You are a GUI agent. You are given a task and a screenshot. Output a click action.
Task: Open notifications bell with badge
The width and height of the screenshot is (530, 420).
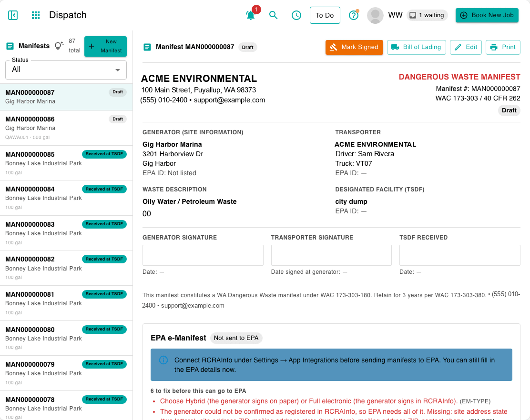coord(251,15)
